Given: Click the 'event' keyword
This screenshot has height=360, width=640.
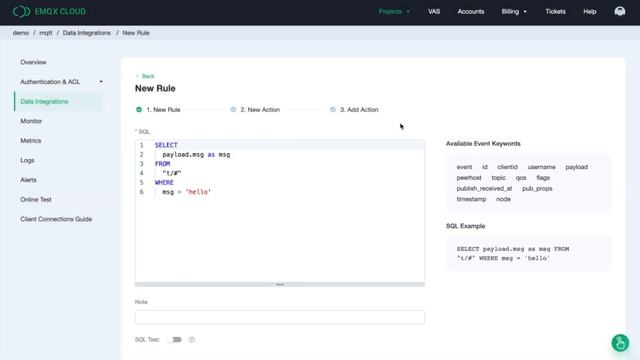Looking at the screenshot, I should (x=464, y=167).
